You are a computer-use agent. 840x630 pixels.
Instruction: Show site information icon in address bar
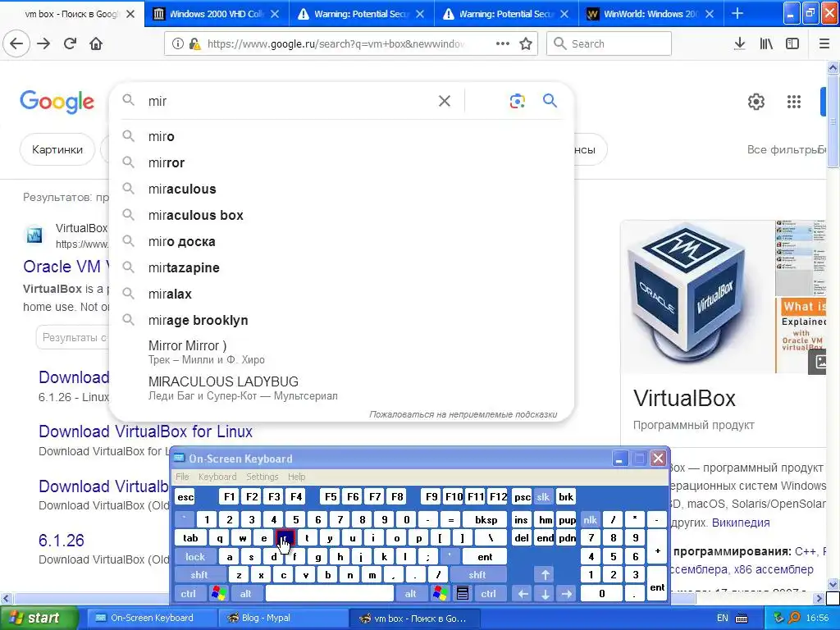(x=178, y=44)
